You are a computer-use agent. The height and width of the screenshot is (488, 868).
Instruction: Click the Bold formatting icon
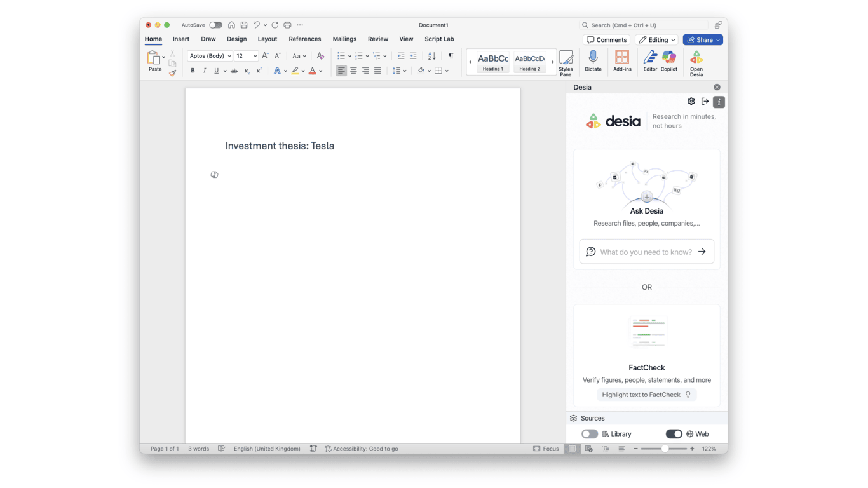[193, 71]
